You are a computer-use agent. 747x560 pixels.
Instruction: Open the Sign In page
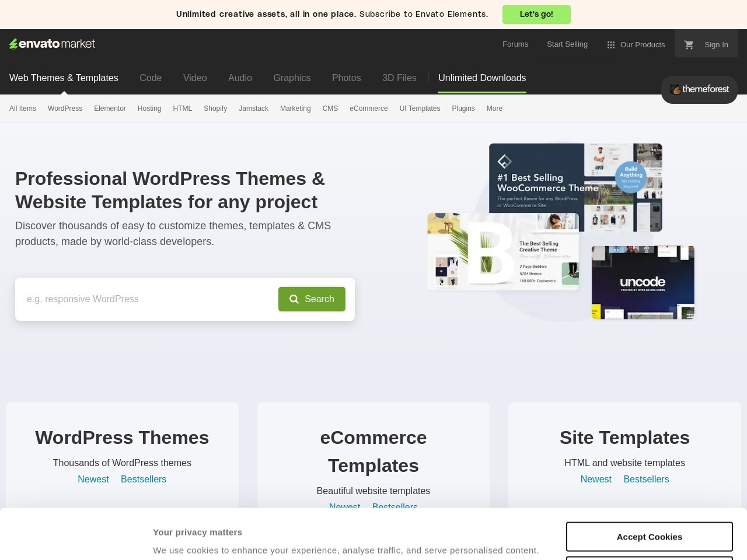[716, 44]
